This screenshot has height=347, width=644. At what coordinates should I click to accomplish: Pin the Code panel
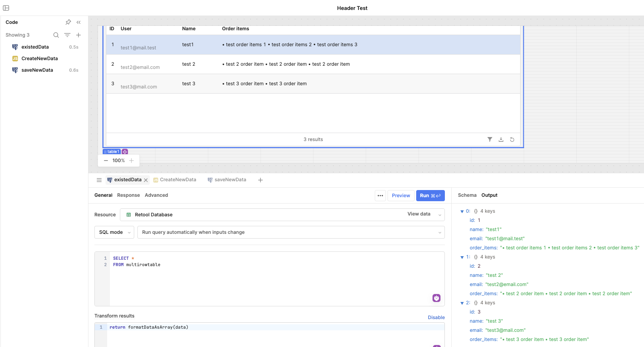(68, 22)
